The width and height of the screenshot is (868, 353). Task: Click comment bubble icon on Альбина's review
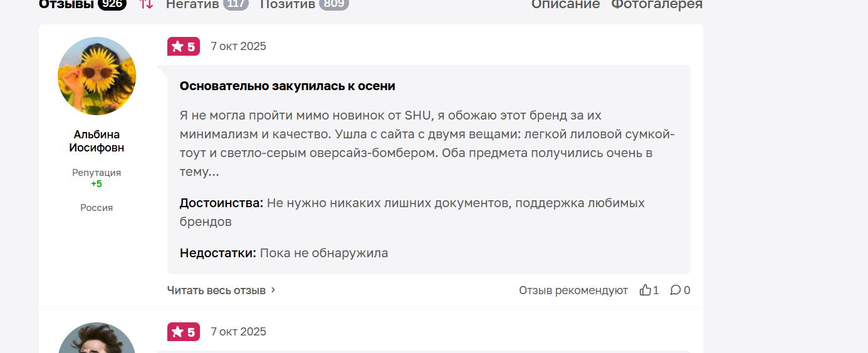coord(676,290)
